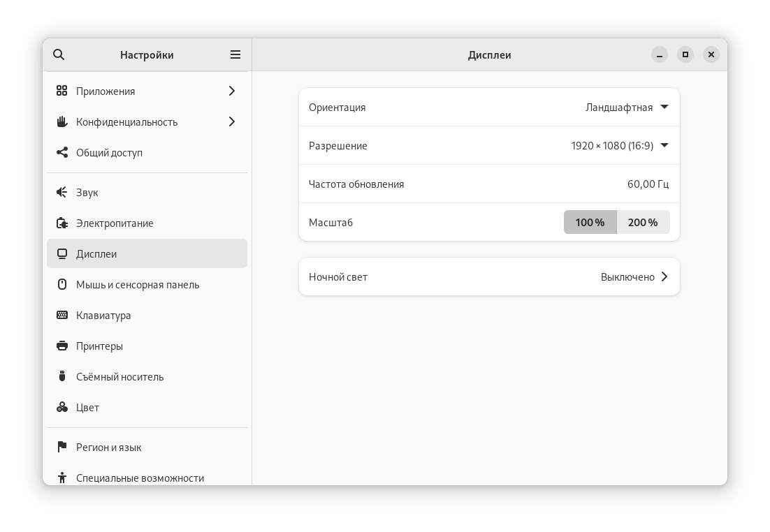Click the search magnifier icon in sidebar header

click(59, 54)
